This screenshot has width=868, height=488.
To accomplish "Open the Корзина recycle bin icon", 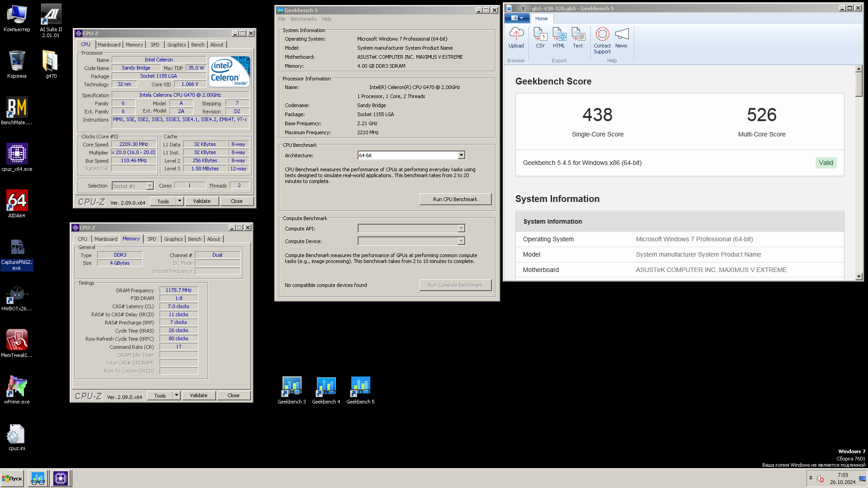I will pyautogui.click(x=17, y=64).
